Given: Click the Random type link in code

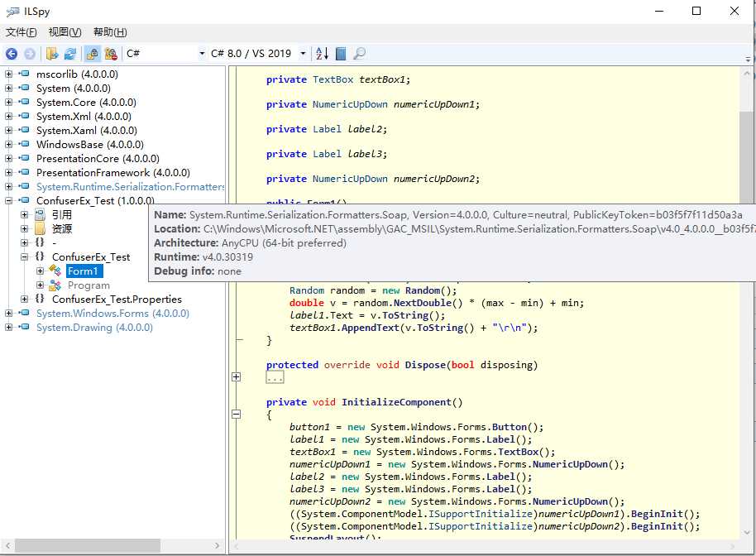Looking at the screenshot, I should tap(307, 290).
